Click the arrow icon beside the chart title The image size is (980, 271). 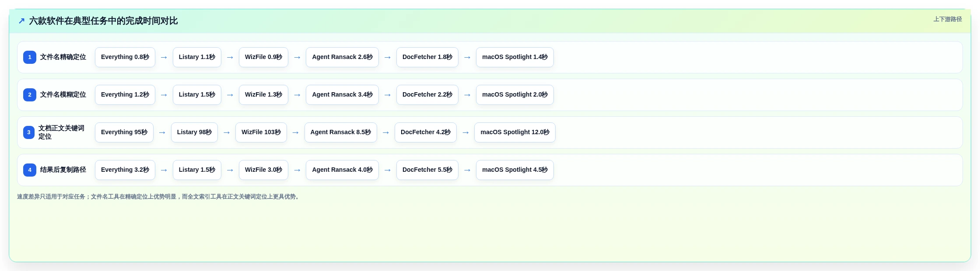pyautogui.click(x=21, y=21)
